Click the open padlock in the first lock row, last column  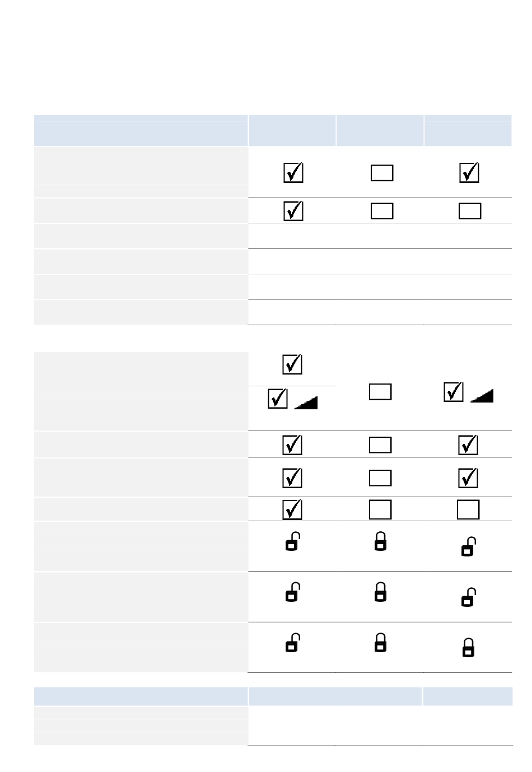click(468, 547)
